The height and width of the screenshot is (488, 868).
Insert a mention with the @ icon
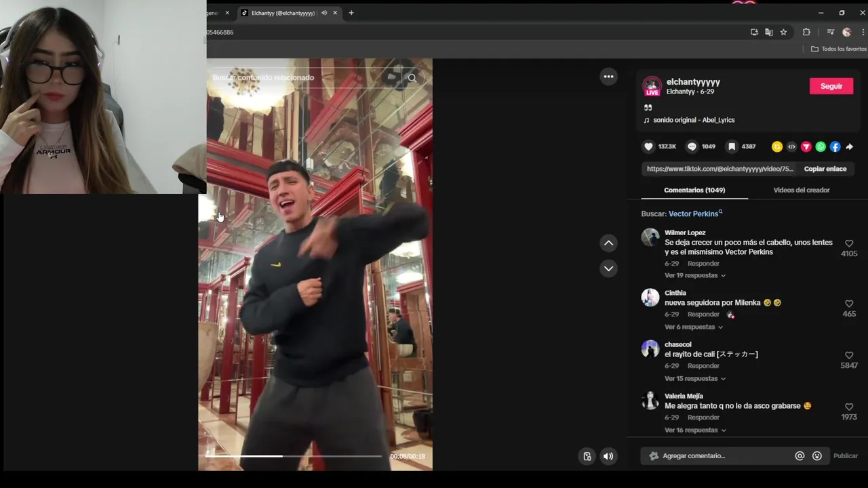pyautogui.click(x=800, y=456)
